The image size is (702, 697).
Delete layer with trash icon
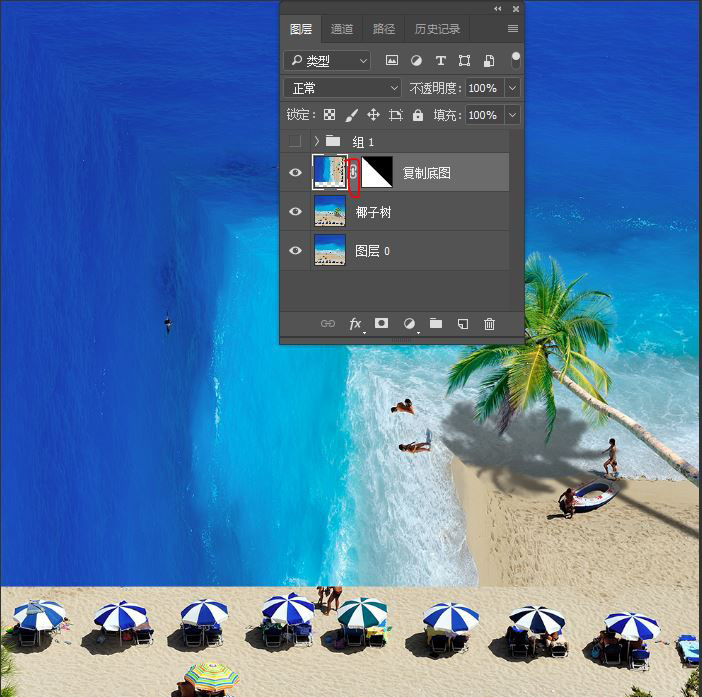(x=489, y=324)
